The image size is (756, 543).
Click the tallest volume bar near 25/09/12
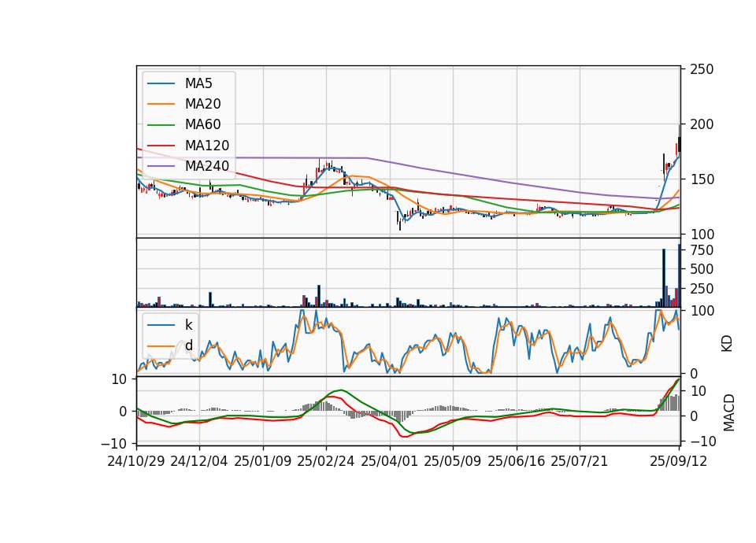[680, 275]
